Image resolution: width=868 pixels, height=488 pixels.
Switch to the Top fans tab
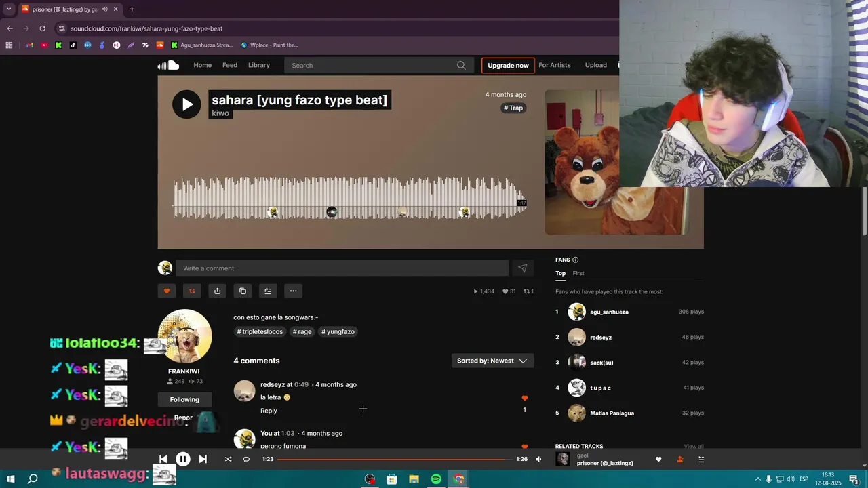(560, 273)
